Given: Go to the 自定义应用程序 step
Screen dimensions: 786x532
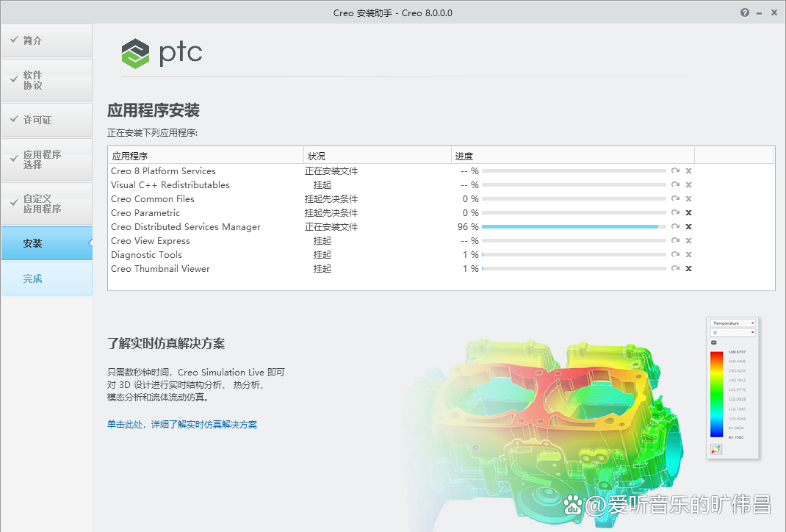Looking at the screenshot, I should [x=46, y=204].
